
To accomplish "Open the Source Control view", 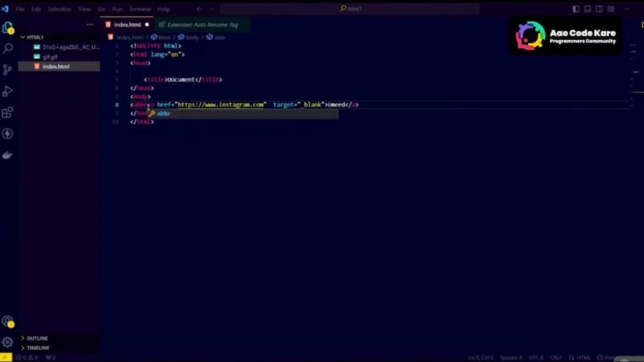I will coord(8,70).
